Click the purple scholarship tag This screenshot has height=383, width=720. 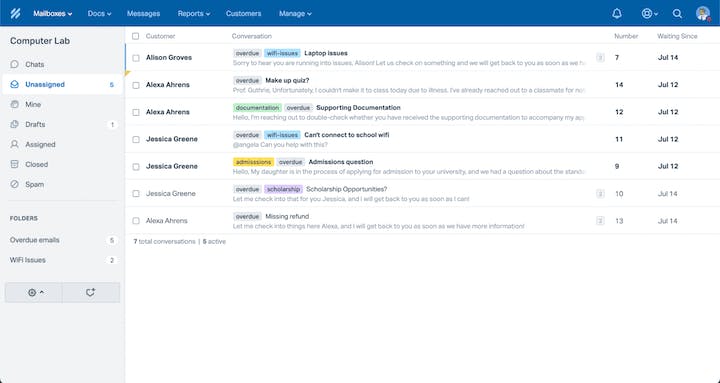(x=283, y=189)
